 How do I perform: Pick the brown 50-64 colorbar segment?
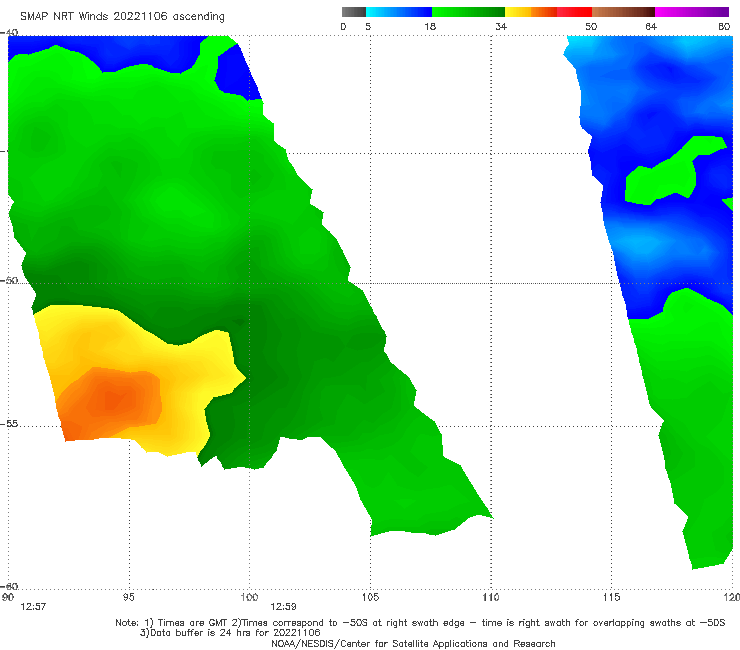click(623, 12)
